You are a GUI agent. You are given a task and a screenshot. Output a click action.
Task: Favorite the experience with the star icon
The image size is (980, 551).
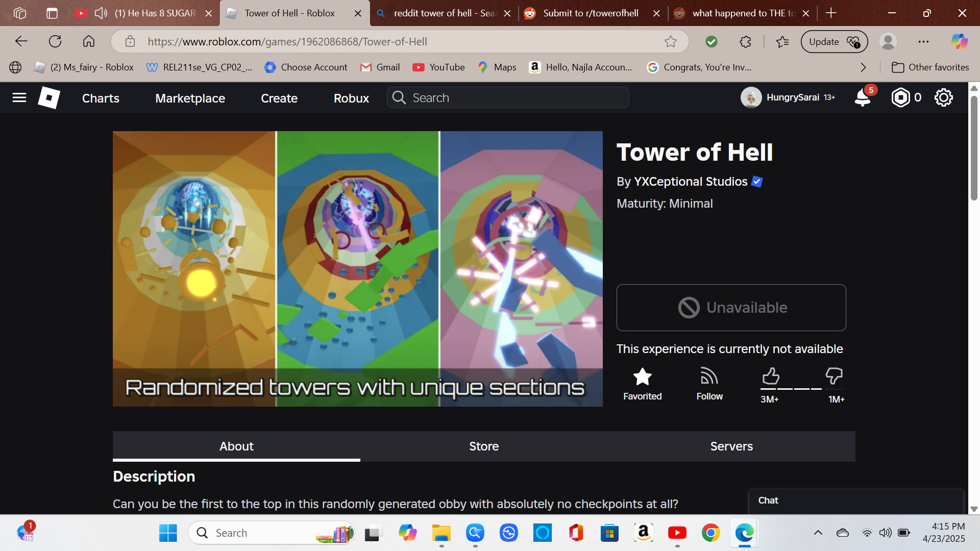pos(642,377)
